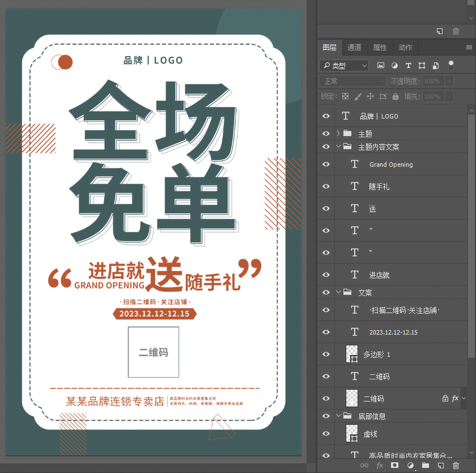Screen dimensions: 476x473
Task: Hide the 品牌 | LOGO layer
Action: pos(326,116)
